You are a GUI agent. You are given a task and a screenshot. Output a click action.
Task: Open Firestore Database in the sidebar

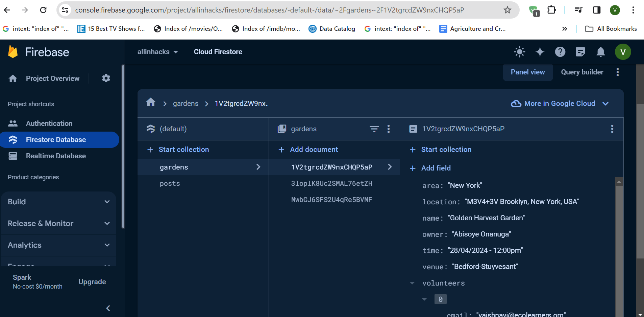coord(59,140)
